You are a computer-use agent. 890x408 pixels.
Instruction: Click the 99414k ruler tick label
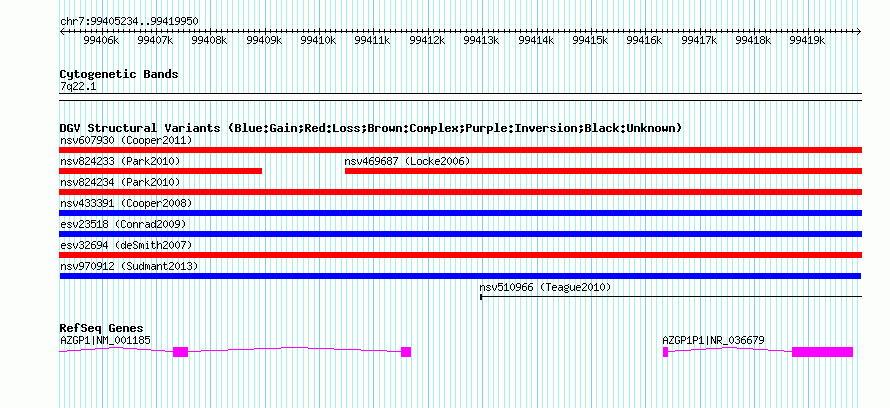(536, 40)
